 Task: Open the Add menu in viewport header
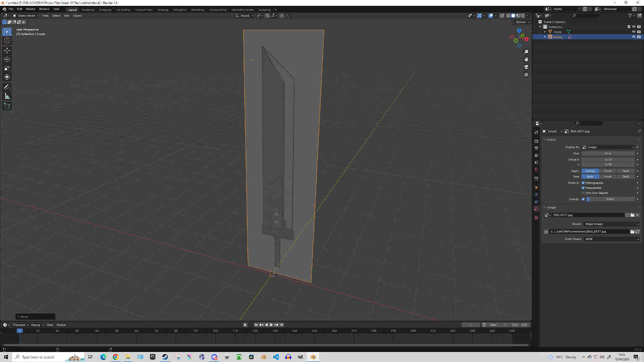click(66, 16)
